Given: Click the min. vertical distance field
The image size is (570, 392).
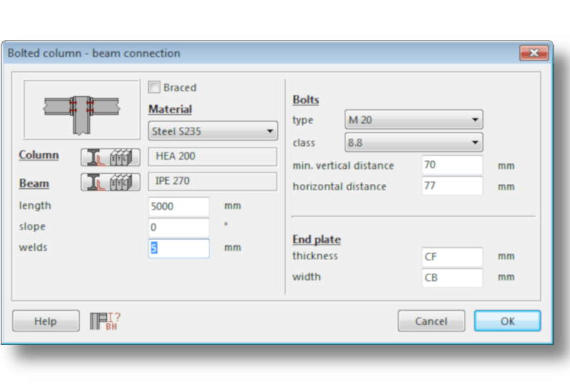Looking at the screenshot, I should (452, 165).
